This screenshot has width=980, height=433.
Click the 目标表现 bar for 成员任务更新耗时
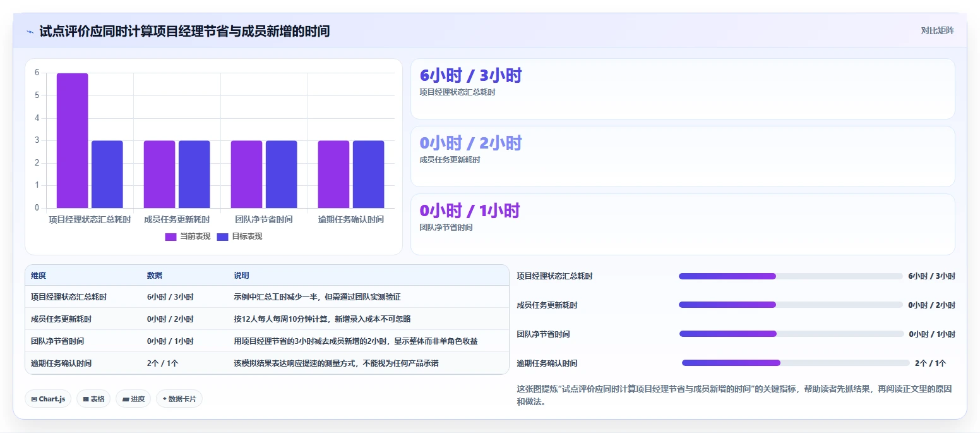(x=194, y=174)
